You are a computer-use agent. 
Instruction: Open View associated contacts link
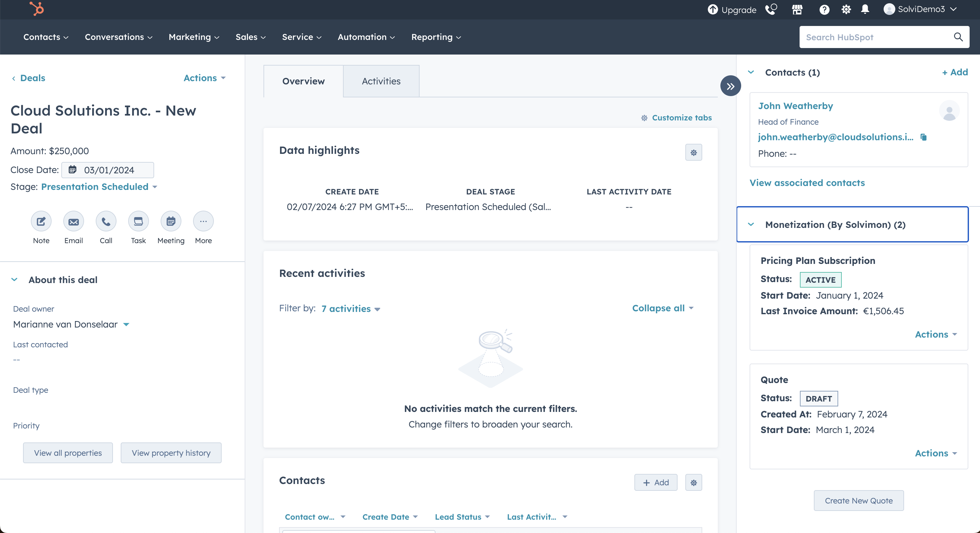(x=807, y=183)
